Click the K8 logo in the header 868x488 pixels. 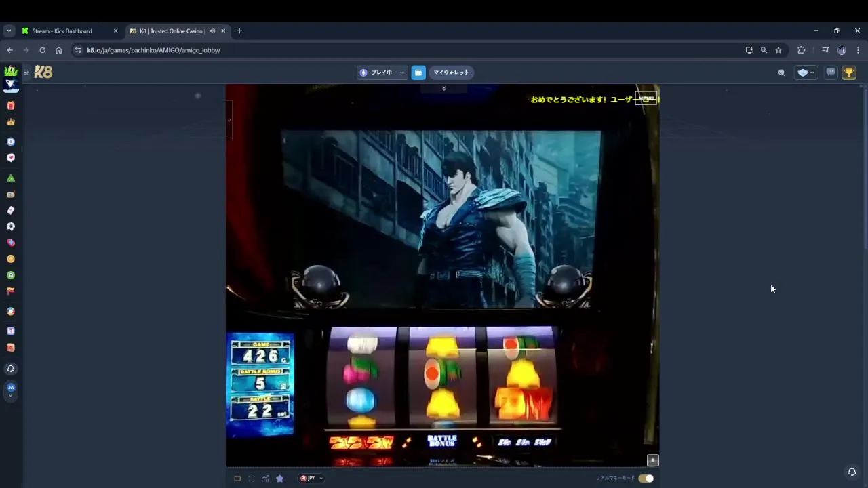[x=43, y=72]
